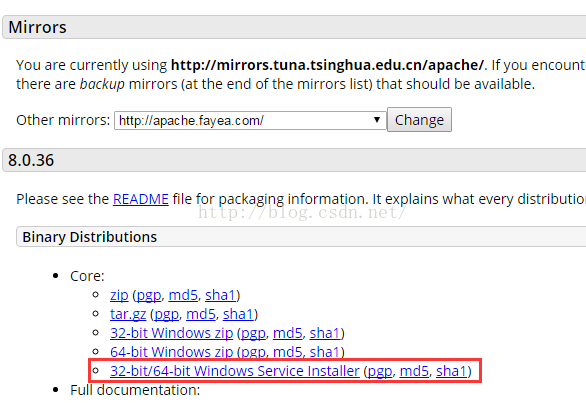Open md5 checksum for the zip
The height and width of the screenshot is (403, 586).
[x=183, y=295]
